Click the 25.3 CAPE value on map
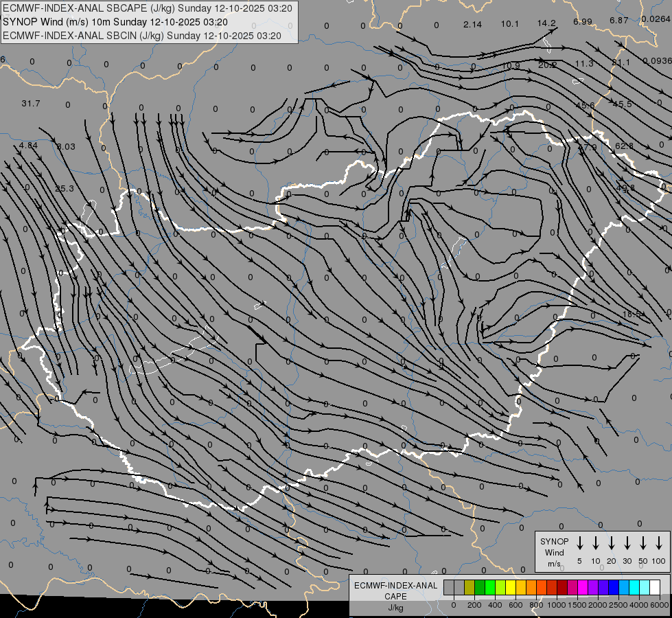This screenshot has width=672, height=618. pyautogui.click(x=65, y=188)
